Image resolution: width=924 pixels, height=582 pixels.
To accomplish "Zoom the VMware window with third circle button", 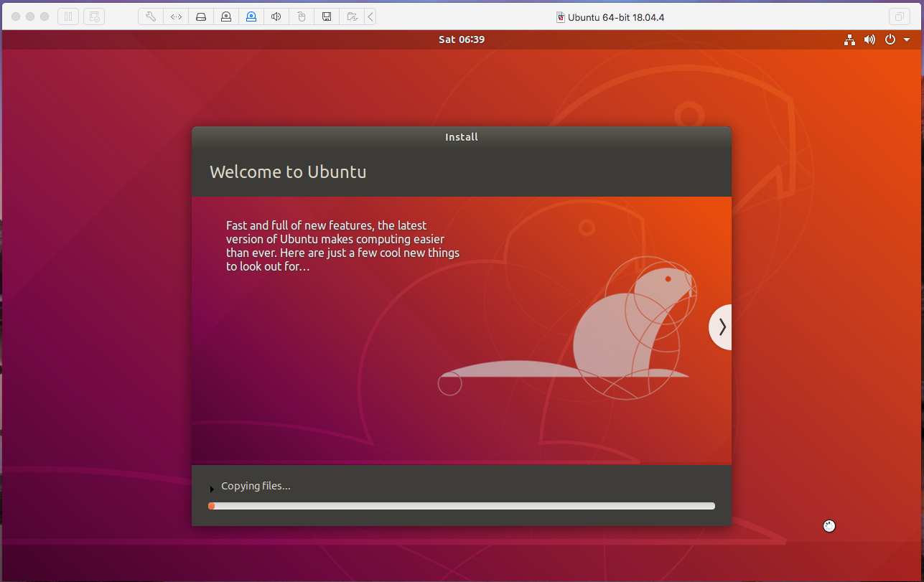I will 45,17.
